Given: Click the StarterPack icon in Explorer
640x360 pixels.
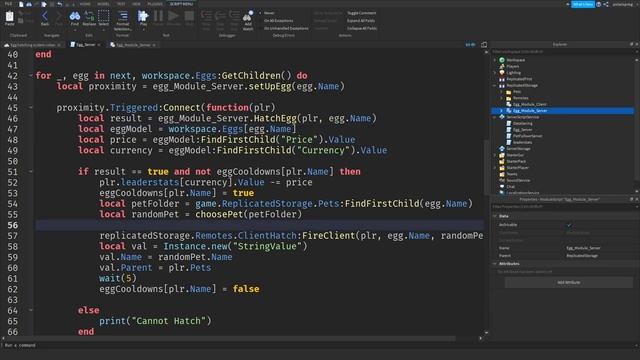Looking at the screenshot, I should coord(502,161).
